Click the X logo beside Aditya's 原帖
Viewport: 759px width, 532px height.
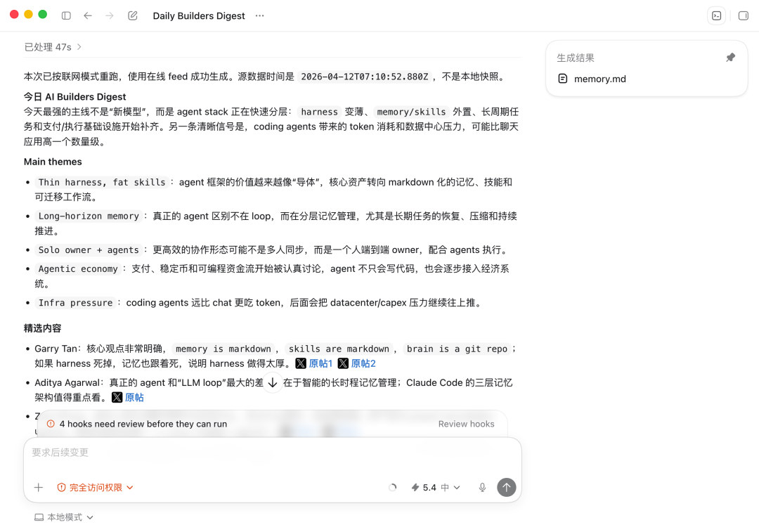tap(117, 398)
